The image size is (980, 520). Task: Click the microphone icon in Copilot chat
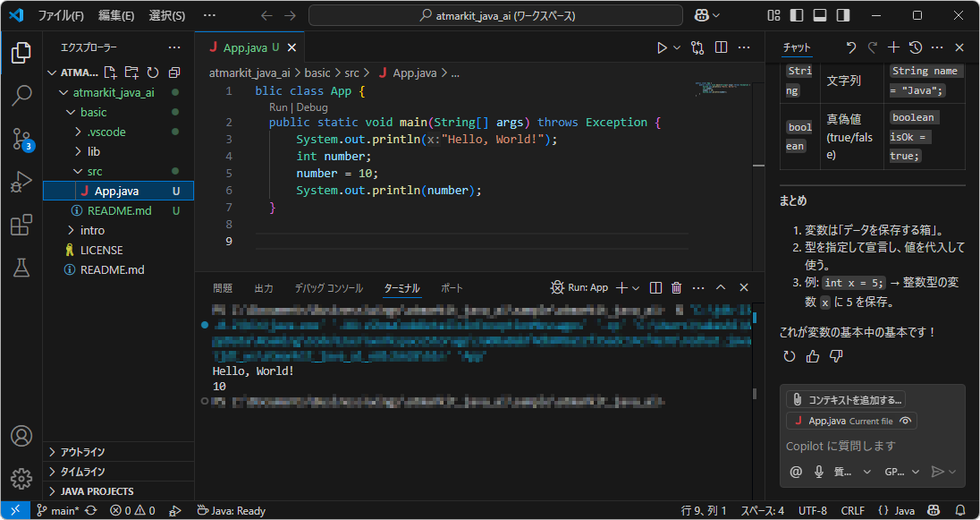818,472
